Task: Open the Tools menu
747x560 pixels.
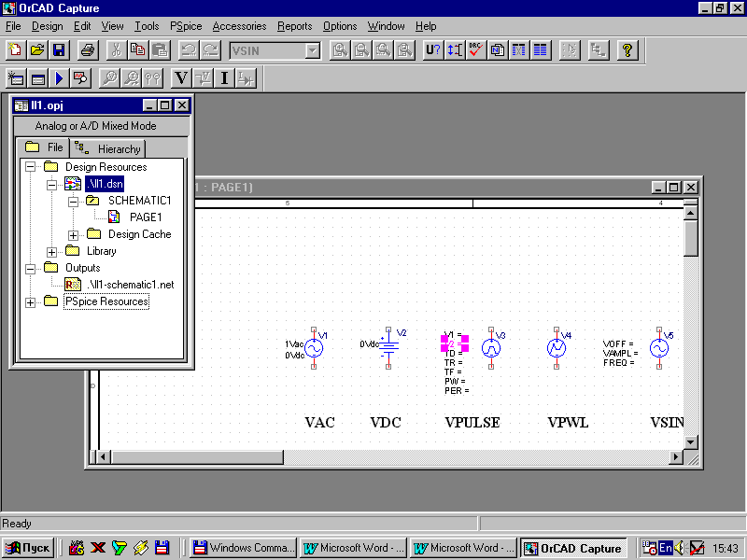Action: (147, 26)
